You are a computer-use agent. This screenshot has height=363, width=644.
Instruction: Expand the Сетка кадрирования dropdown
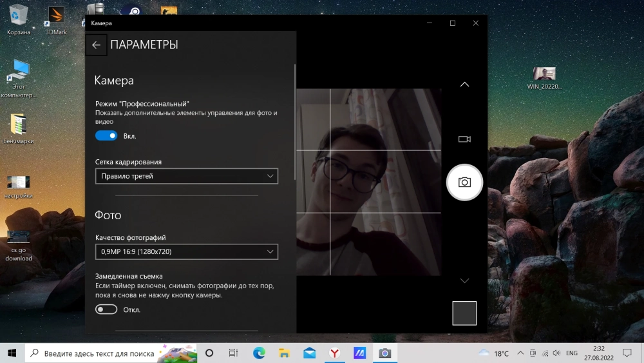tap(186, 176)
